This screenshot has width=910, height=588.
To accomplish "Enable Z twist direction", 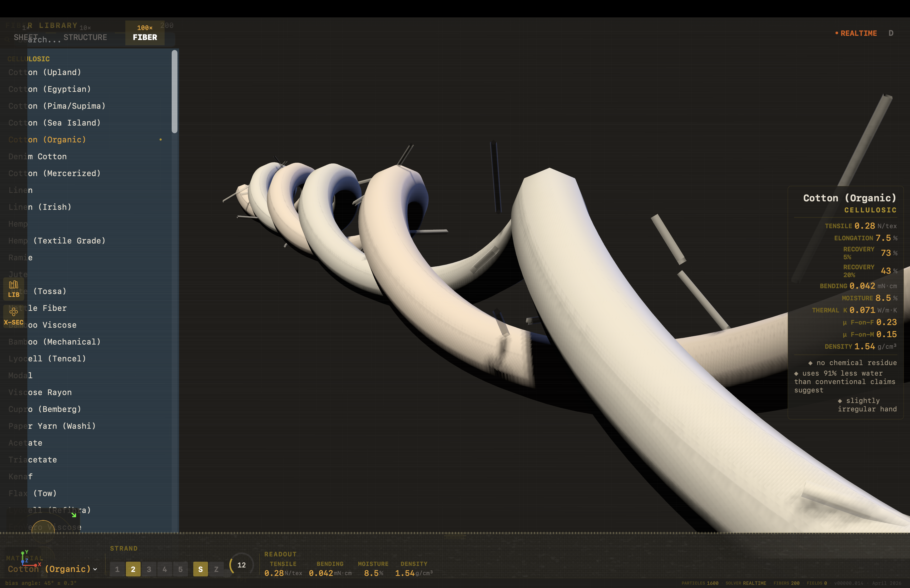I will (216, 569).
